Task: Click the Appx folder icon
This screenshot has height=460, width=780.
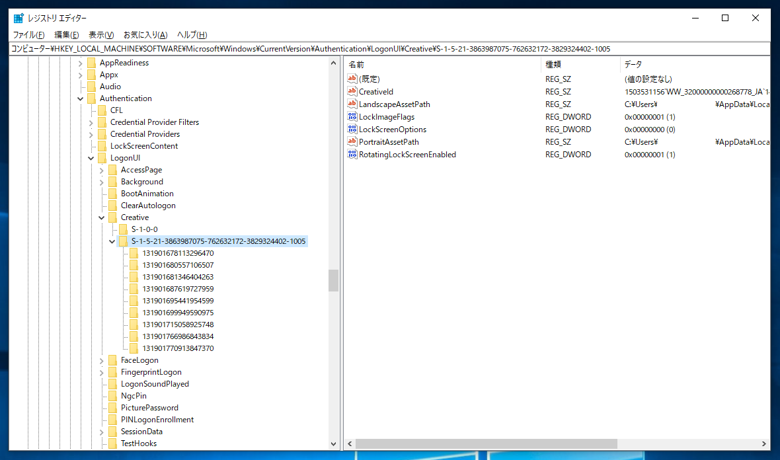Action: [x=91, y=75]
